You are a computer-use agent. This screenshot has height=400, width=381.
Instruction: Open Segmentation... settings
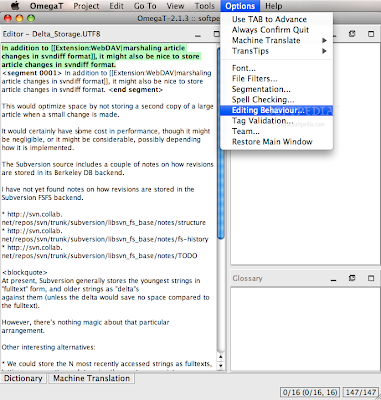coord(276,89)
